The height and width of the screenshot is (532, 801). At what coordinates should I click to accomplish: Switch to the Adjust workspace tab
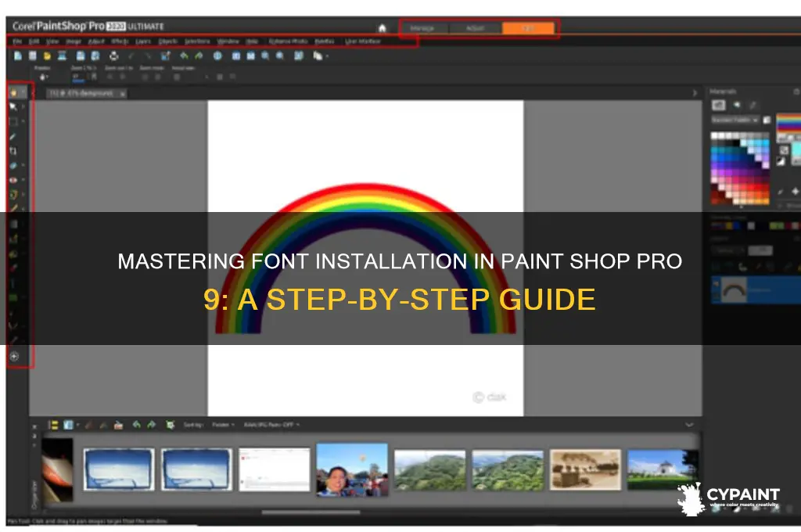[475, 28]
